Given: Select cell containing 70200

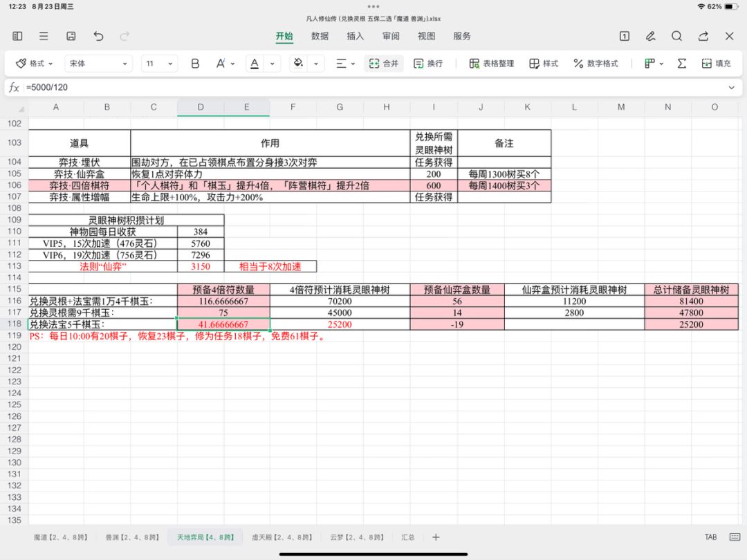Looking at the screenshot, I should point(340,301).
